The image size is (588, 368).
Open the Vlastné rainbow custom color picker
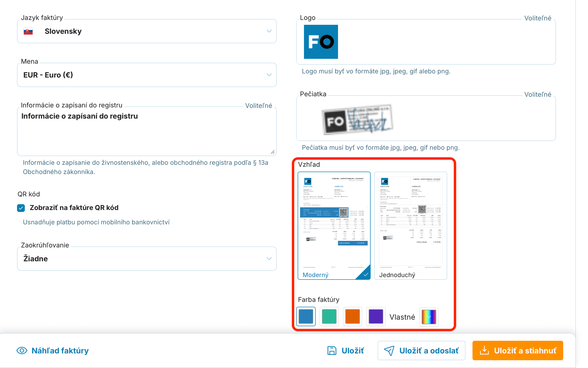pyautogui.click(x=429, y=317)
